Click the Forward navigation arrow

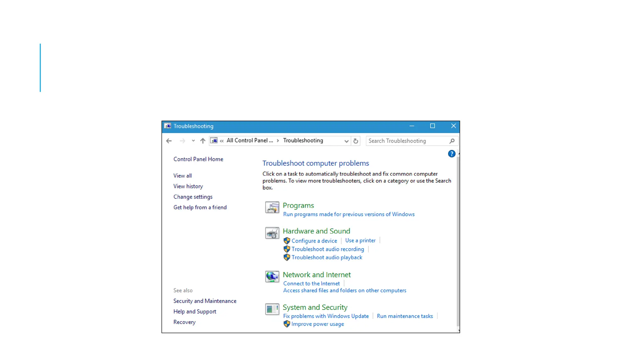point(182,141)
